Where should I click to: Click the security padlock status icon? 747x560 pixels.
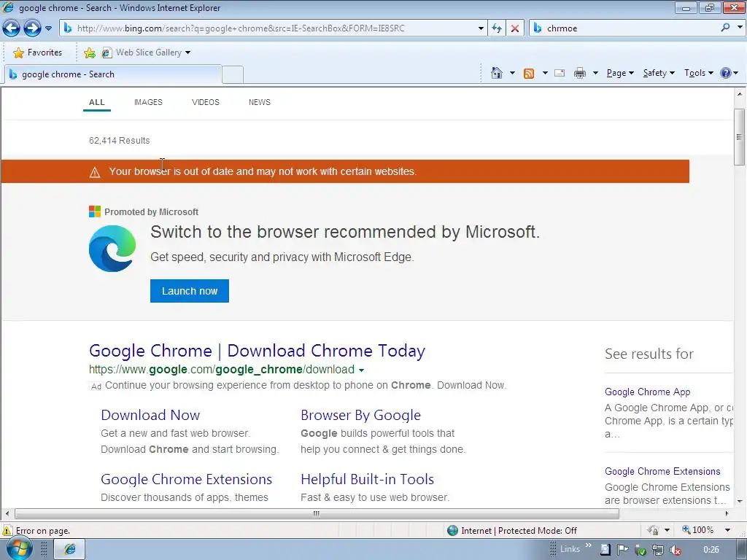[653, 531]
